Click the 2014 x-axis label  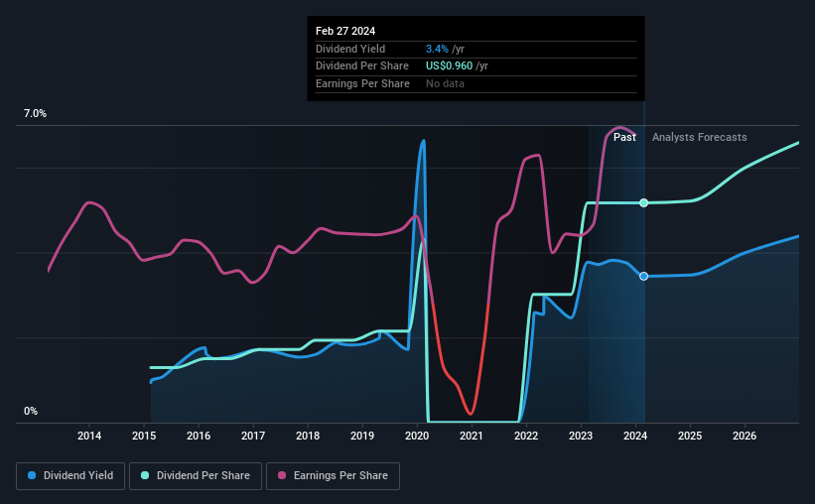click(89, 436)
